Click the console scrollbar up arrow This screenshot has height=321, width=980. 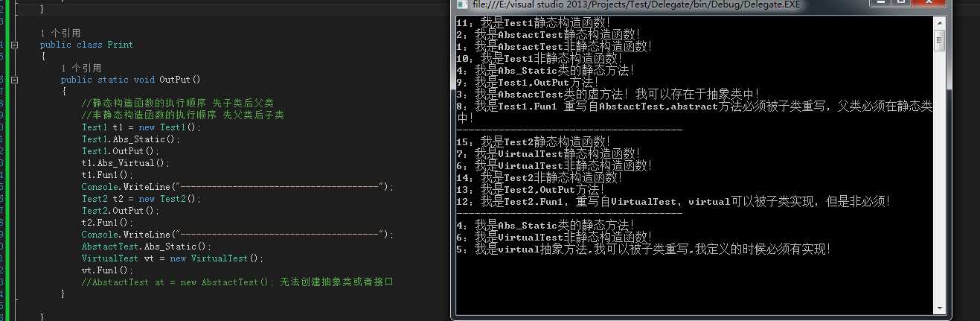pyautogui.click(x=939, y=22)
